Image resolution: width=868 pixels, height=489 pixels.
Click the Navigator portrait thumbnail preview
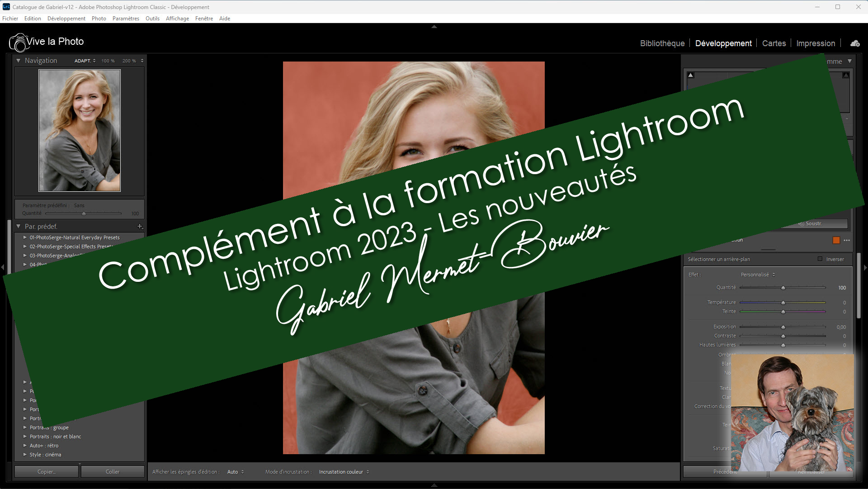point(80,130)
